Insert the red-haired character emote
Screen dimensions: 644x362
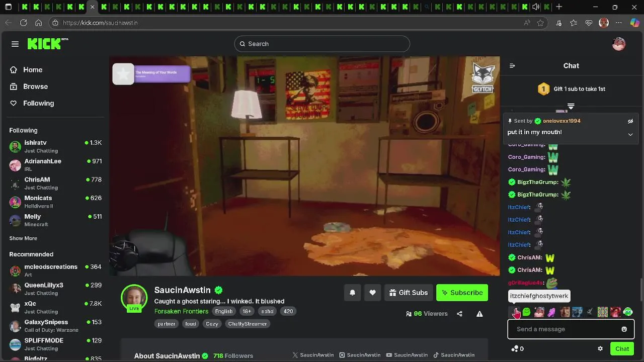(615, 312)
